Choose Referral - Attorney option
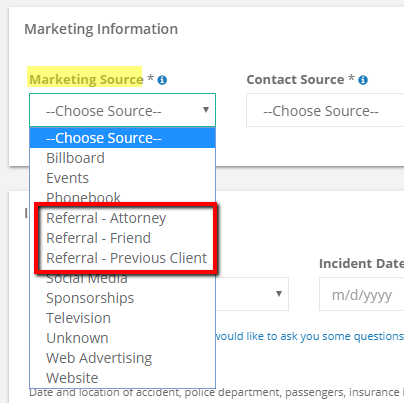This screenshot has height=410, width=417. (123, 218)
